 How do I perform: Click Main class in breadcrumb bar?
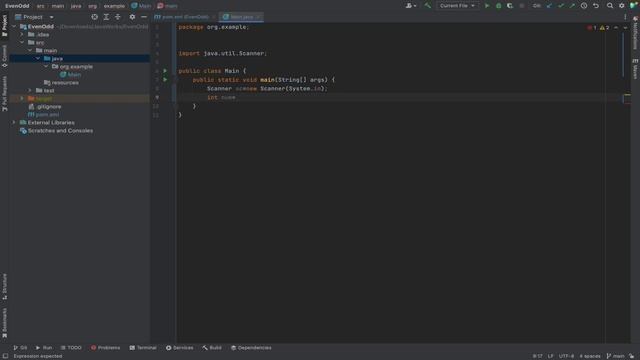click(141, 6)
